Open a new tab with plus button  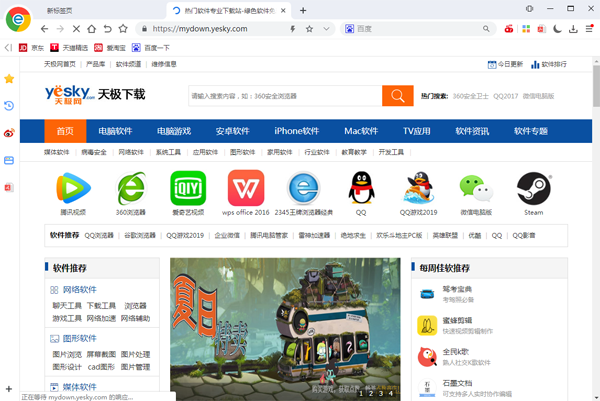[303, 10]
